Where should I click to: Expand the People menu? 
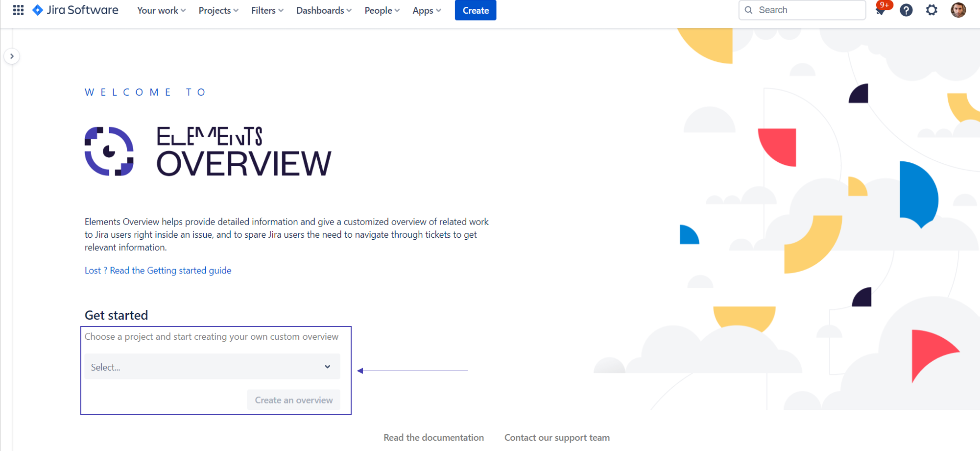(382, 10)
